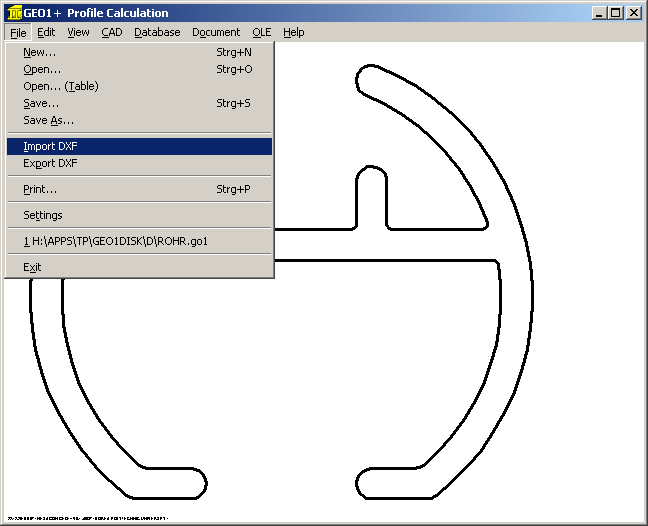Choose Save As... menu entry

pyautogui.click(x=49, y=120)
